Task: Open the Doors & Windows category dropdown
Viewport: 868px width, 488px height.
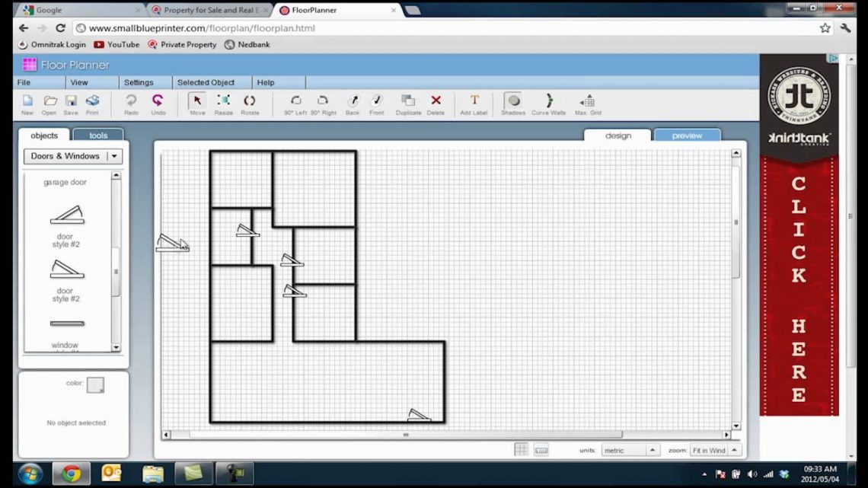Action: pos(73,156)
